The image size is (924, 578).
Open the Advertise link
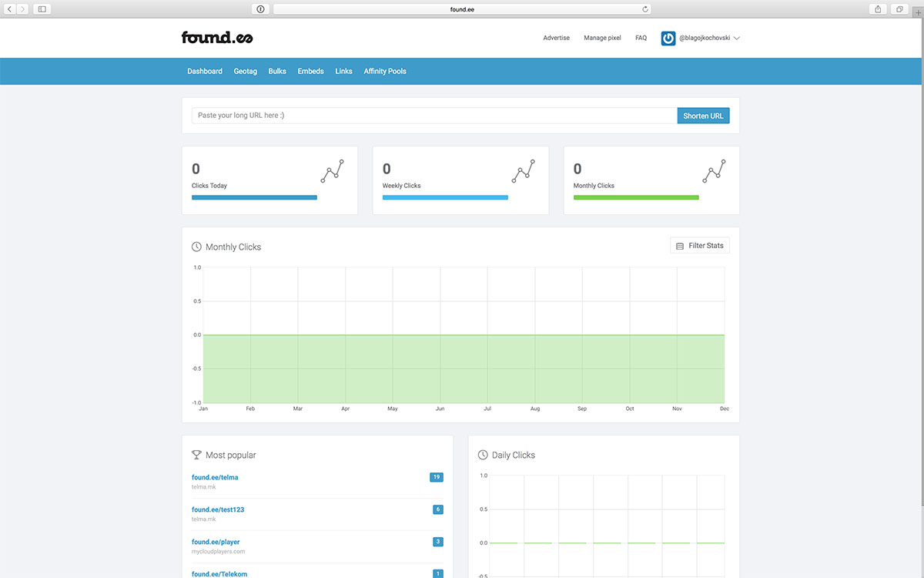[556, 38]
